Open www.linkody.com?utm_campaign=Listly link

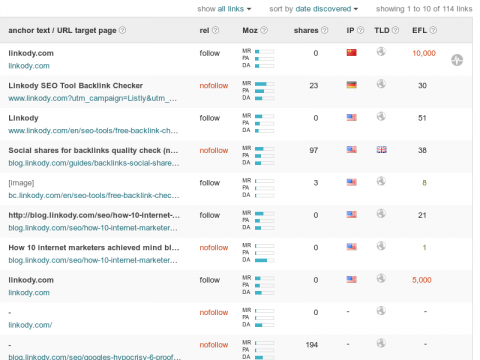(x=93, y=98)
